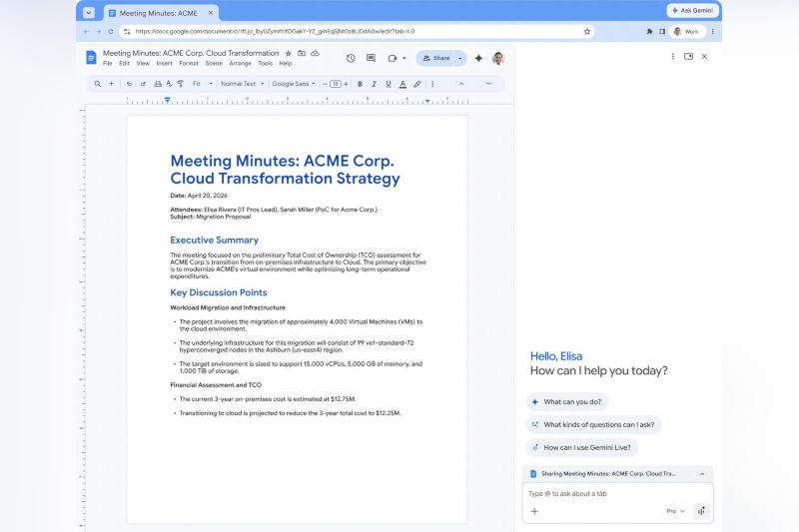The image size is (799, 532).
Task: Expand the Pro model selector
Action: (675, 511)
